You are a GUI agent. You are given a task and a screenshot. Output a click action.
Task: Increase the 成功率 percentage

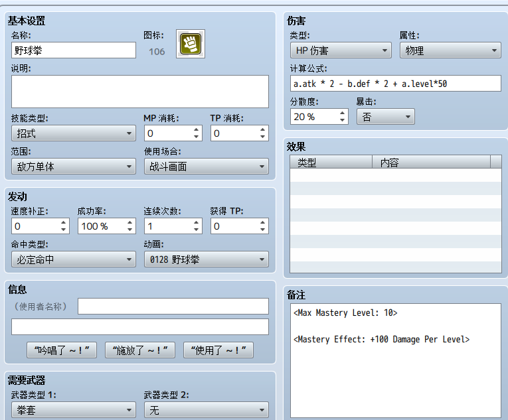click(x=129, y=223)
